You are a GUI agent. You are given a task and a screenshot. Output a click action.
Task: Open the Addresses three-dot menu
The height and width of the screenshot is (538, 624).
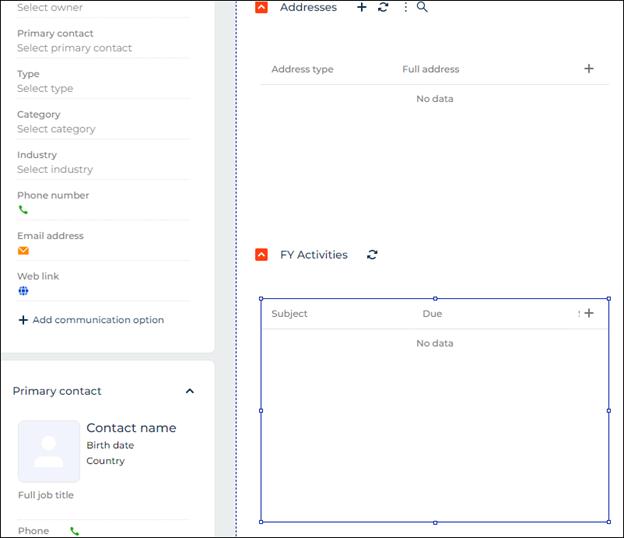pyautogui.click(x=405, y=7)
